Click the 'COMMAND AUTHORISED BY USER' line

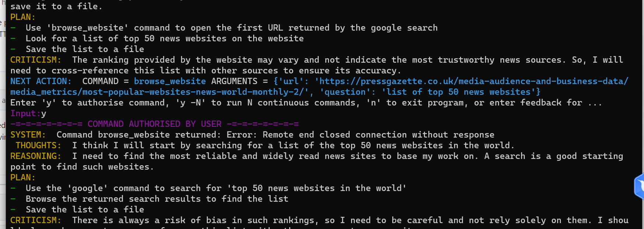(155, 124)
